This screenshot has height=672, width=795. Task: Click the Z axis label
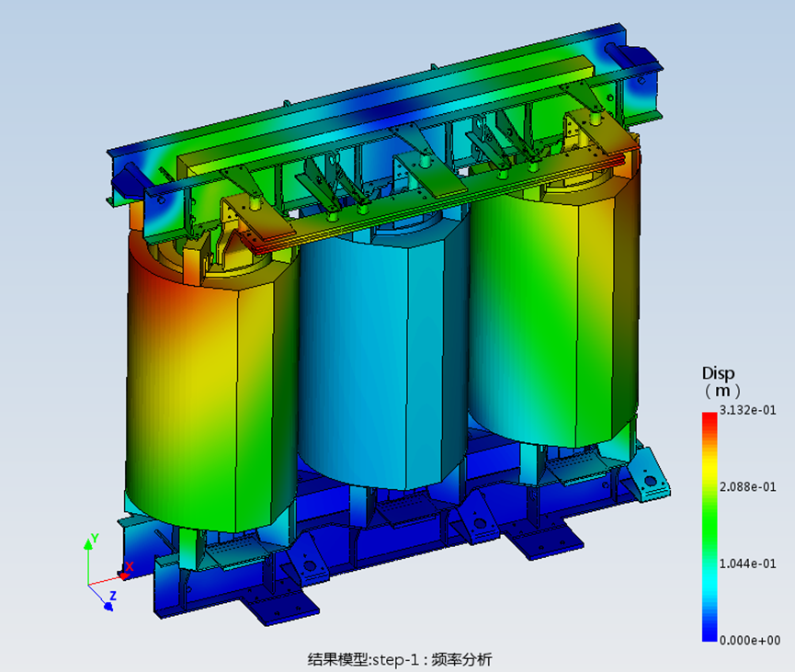coord(113,596)
